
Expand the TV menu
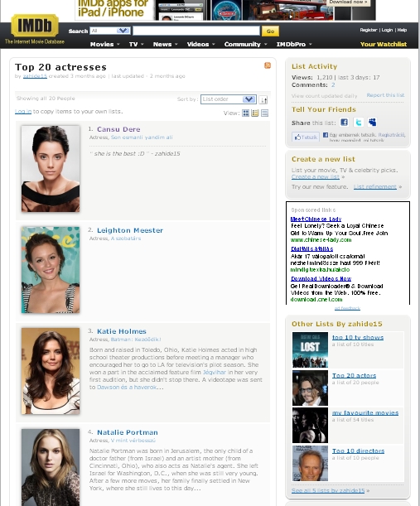pos(136,44)
